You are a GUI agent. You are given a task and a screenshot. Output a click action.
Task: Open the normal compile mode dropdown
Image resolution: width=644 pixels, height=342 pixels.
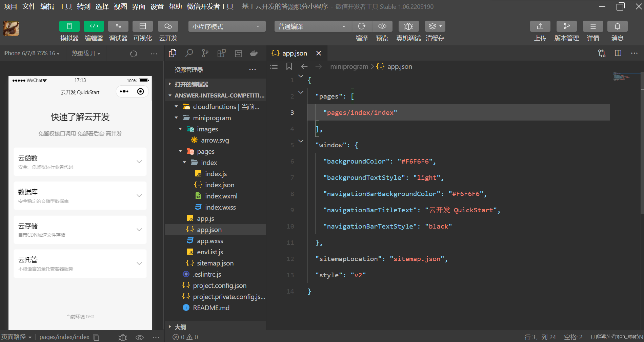[x=313, y=26]
